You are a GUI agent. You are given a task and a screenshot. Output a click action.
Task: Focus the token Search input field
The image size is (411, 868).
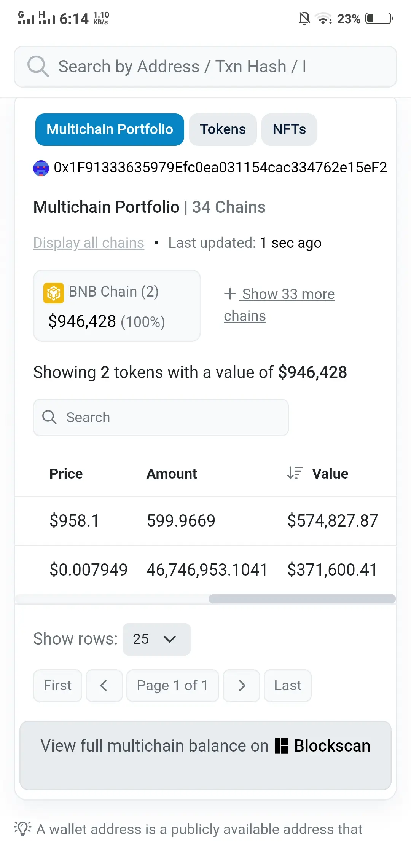click(167, 418)
